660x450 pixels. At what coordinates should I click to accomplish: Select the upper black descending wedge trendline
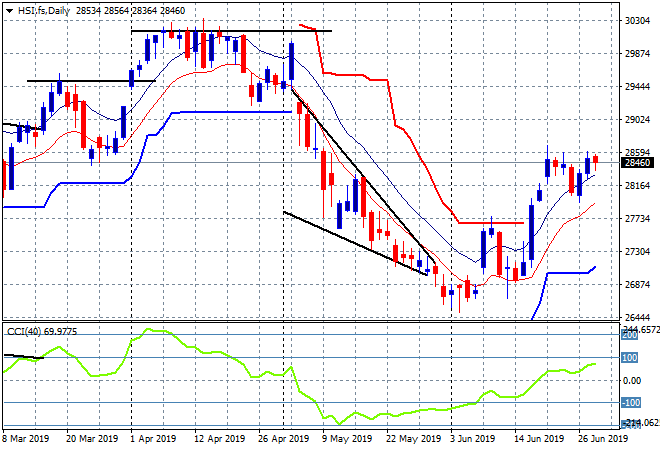(363, 176)
